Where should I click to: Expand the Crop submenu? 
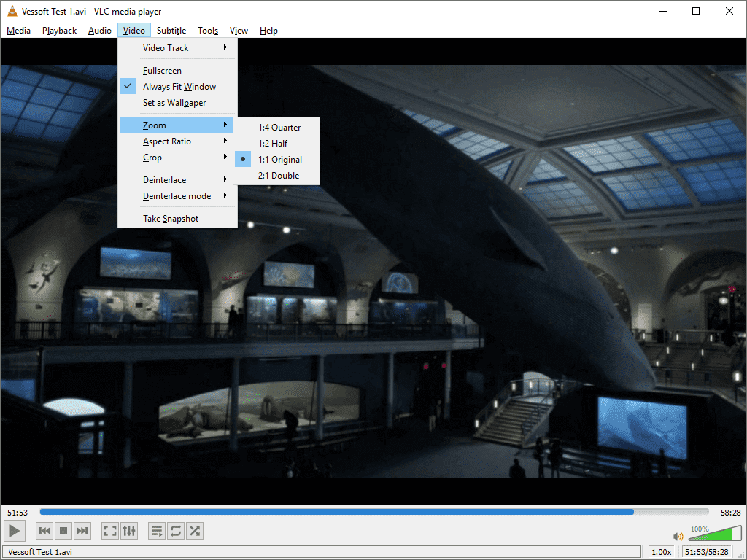coord(177,157)
